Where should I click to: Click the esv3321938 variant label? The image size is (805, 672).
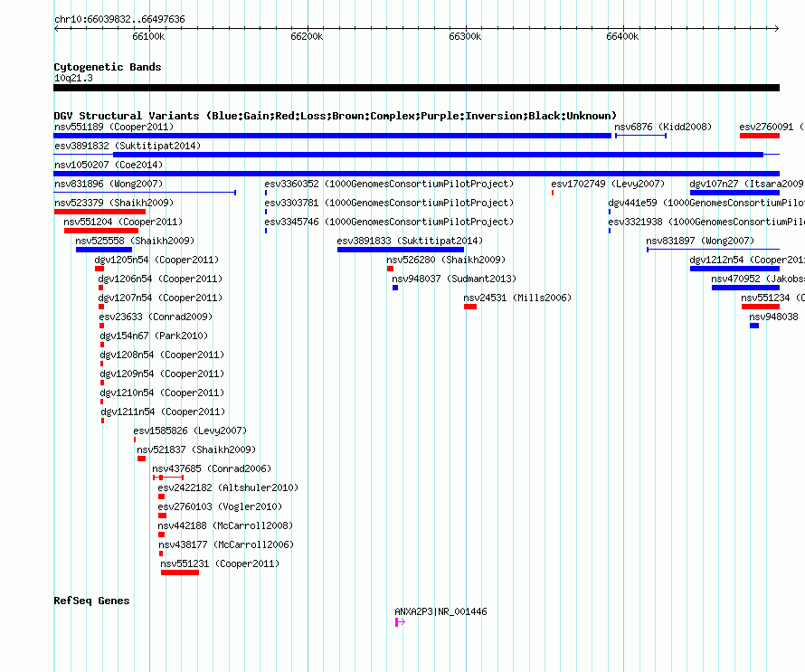tap(706, 222)
